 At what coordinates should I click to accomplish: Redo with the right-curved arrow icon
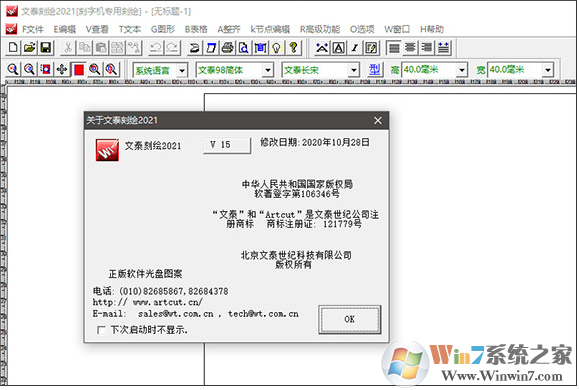172,48
